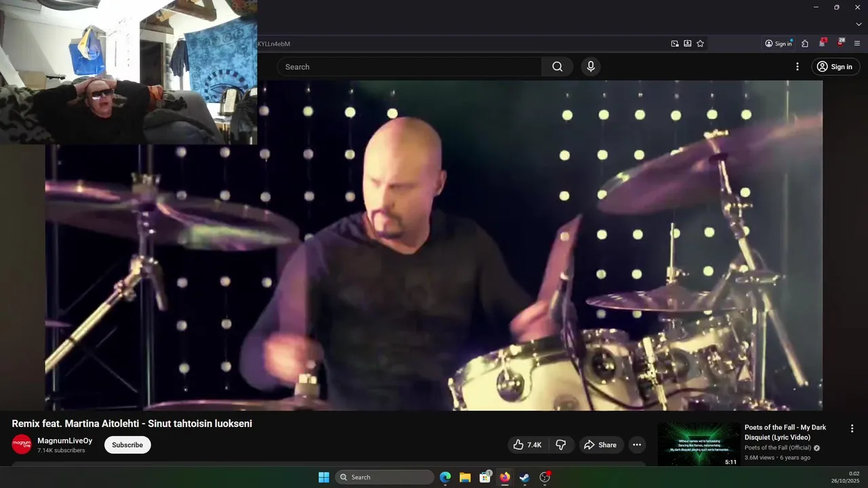Open Microsoft Store taskbar icon
The height and width of the screenshot is (488, 868).
[x=485, y=477]
